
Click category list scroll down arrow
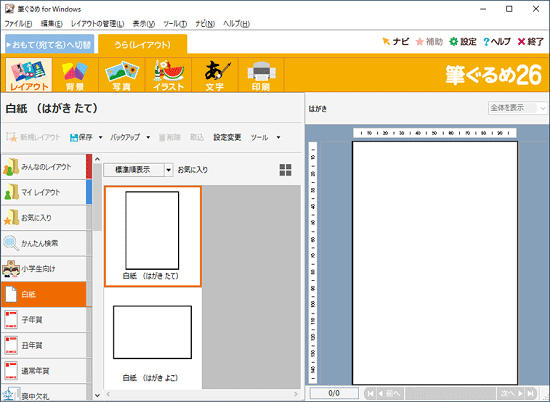(x=98, y=395)
